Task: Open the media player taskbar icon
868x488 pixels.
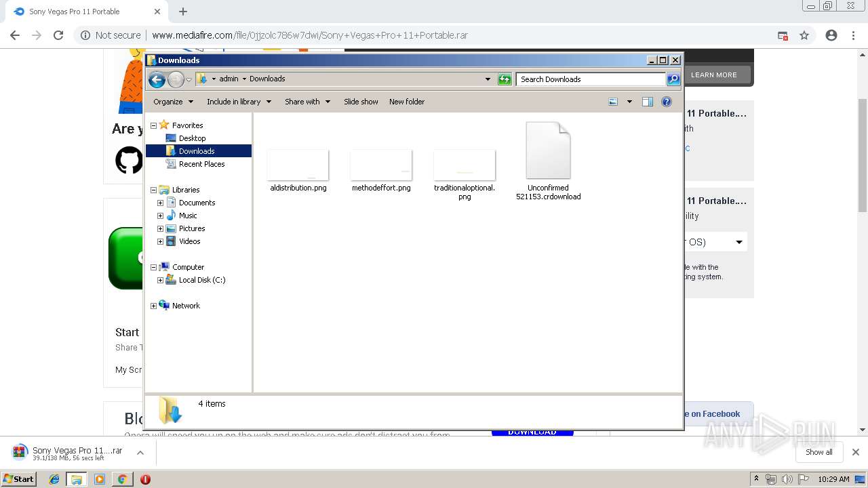Action: (x=100, y=479)
